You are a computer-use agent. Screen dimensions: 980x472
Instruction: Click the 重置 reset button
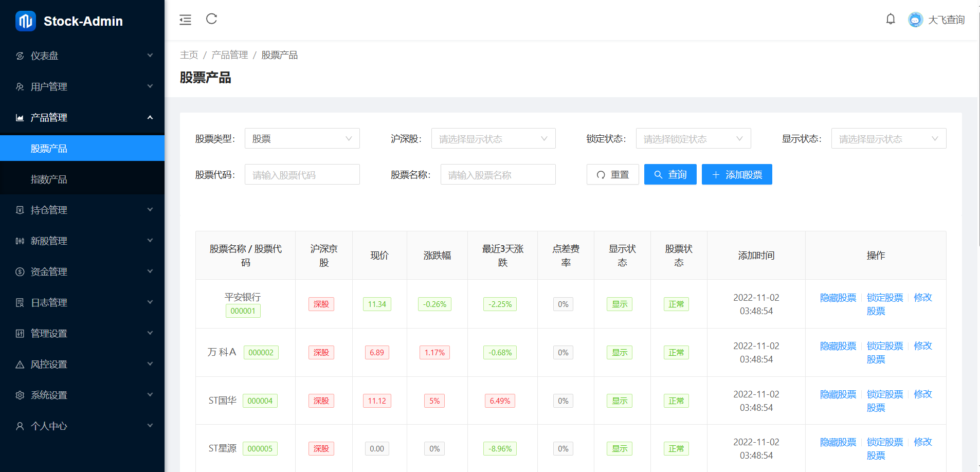[612, 175]
